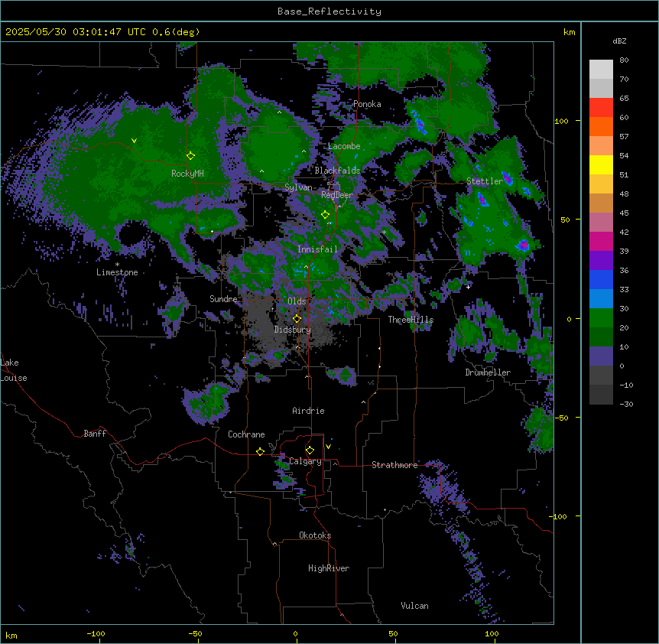Click the dBZ legend heading
659x644 pixels.
(x=619, y=41)
